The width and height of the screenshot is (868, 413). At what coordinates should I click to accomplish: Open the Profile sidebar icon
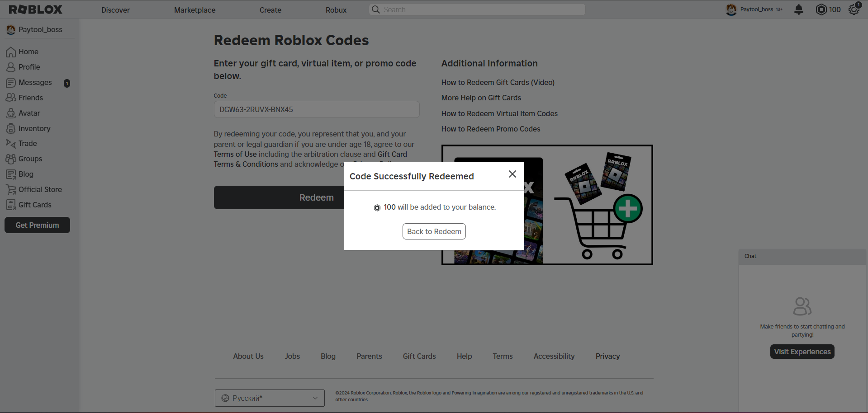[x=11, y=67]
